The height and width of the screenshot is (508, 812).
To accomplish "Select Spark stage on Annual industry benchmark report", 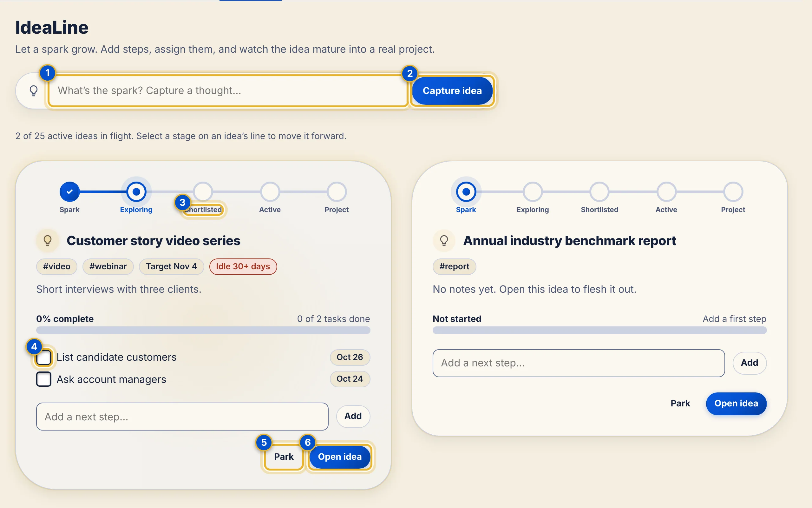I will point(466,192).
